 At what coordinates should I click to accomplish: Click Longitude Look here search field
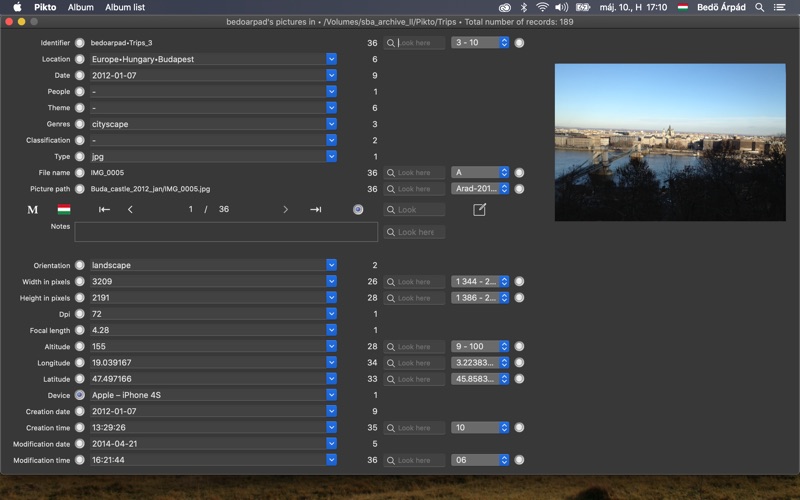(414, 363)
